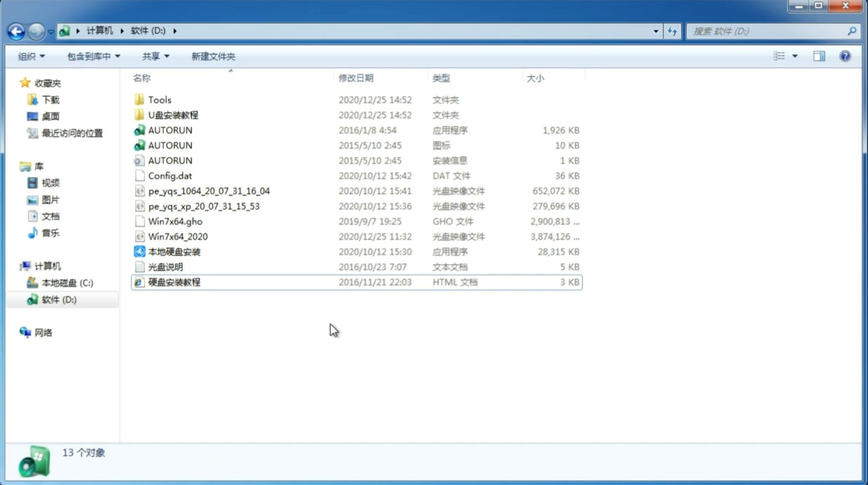Open Config.dat file
This screenshot has height=485, width=868.
[x=170, y=175]
